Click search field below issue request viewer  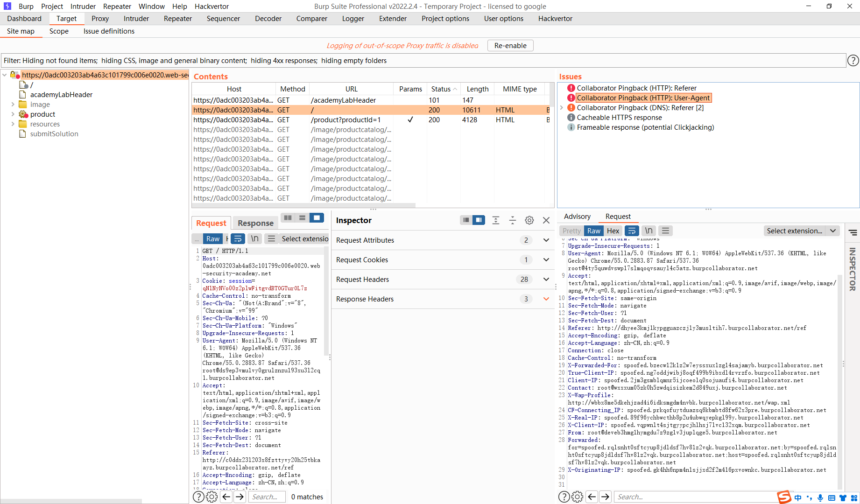[x=696, y=497]
